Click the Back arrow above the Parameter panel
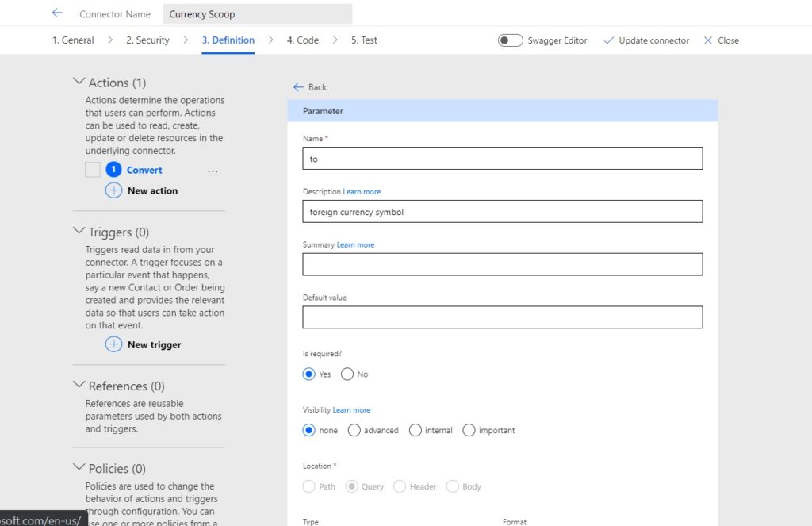This screenshot has height=526, width=812. point(297,87)
